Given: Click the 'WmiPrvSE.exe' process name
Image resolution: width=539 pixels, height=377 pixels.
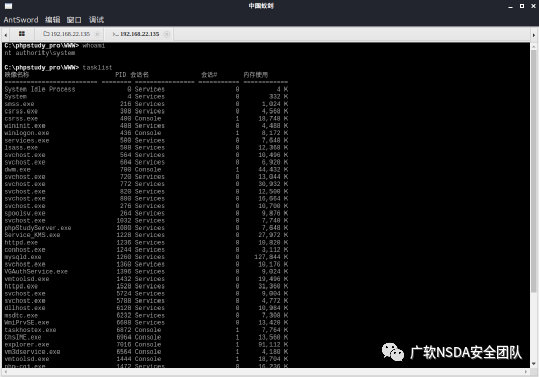Looking at the screenshot, I should (x=27, y=323).
